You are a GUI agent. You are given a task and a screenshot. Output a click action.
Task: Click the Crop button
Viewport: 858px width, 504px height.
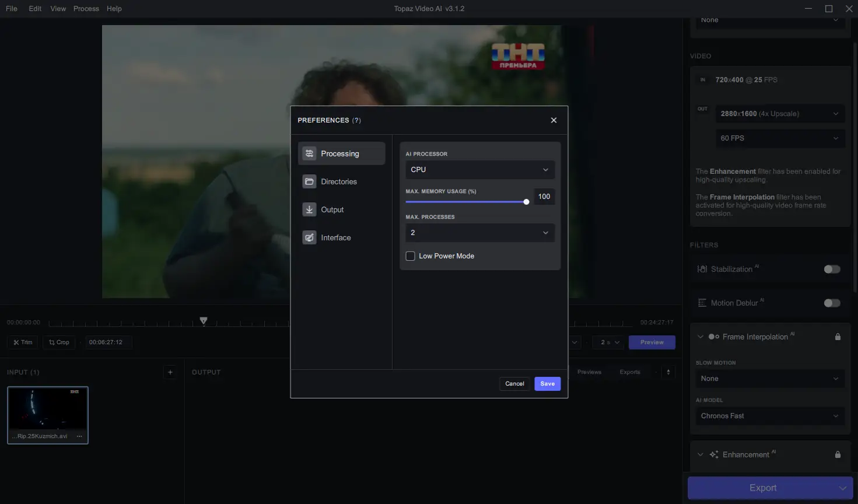(59, 342)
